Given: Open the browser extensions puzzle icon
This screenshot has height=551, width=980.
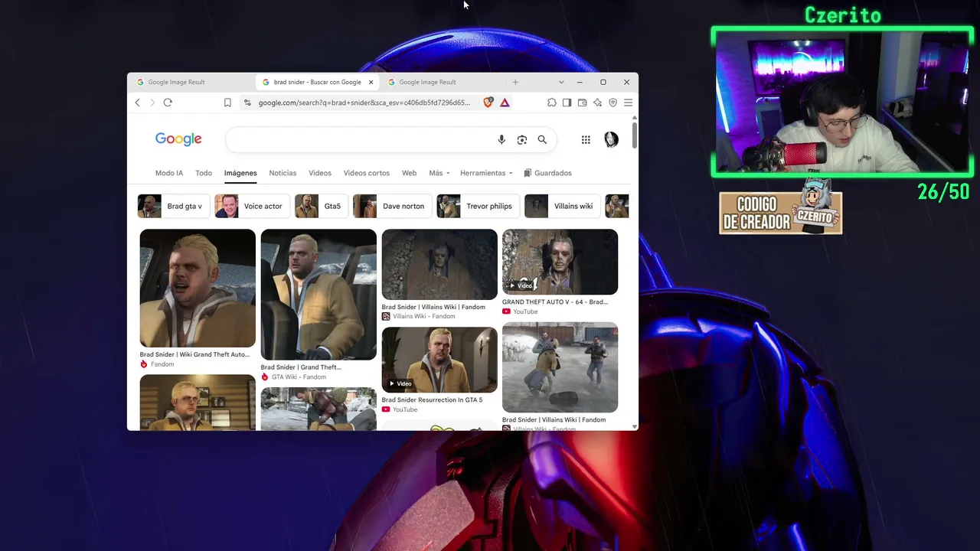Looking at the screenshot, I should click(551, 103).
